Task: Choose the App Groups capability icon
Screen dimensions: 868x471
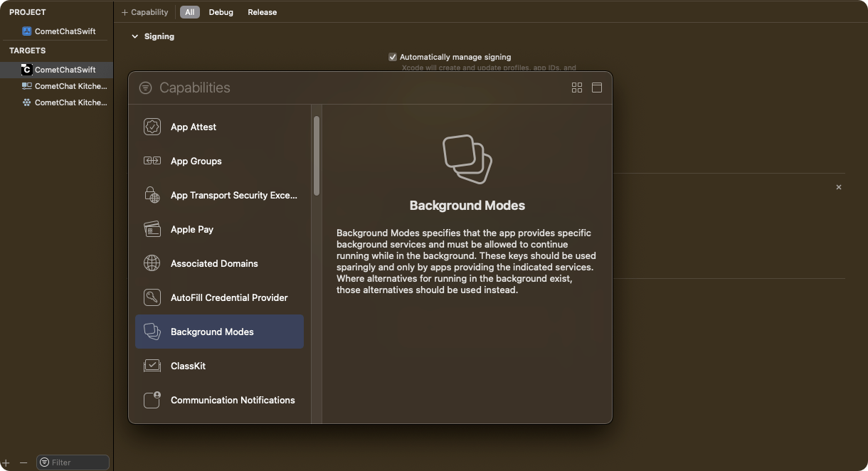Action: tap(152, 161)
